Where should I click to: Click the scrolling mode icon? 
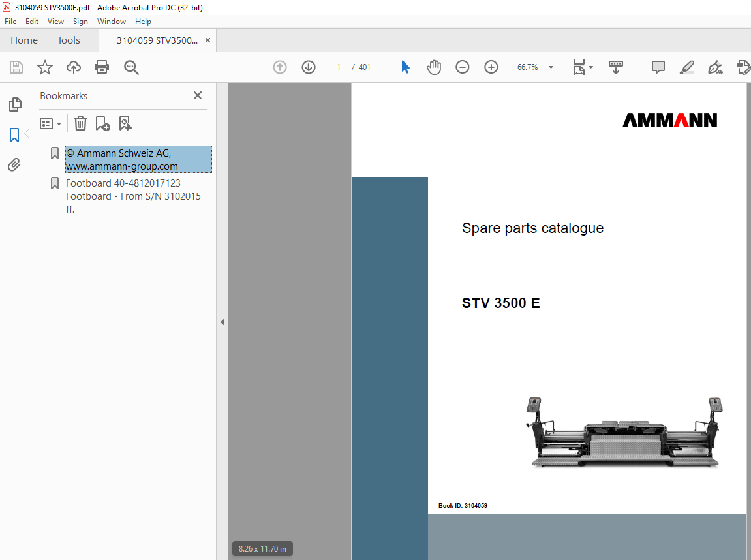click(615, 67)
